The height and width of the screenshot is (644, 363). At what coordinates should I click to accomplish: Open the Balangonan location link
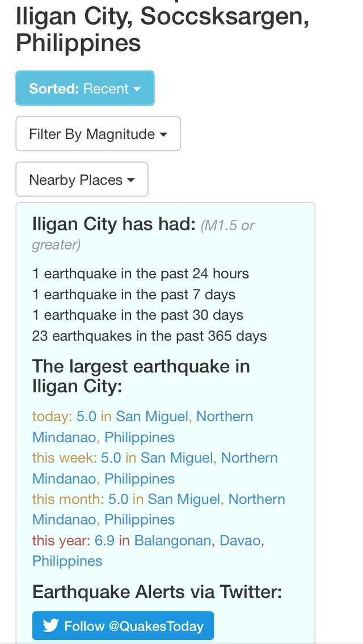(172, 540)
